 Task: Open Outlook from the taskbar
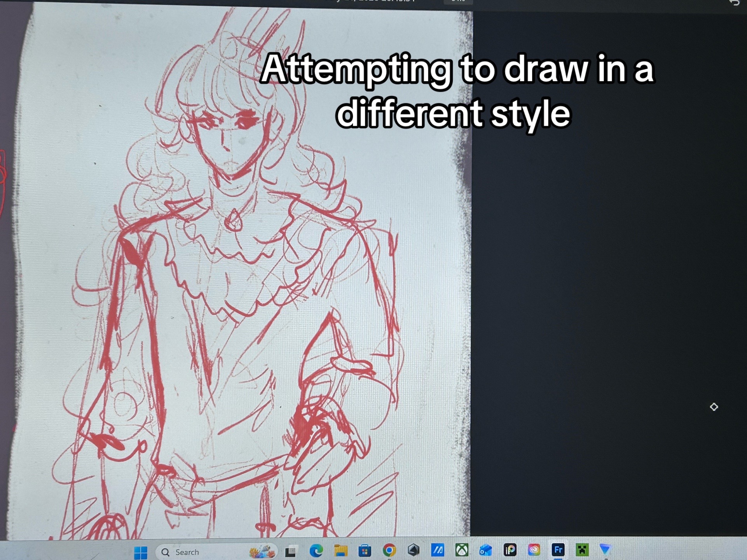(486, 550)
